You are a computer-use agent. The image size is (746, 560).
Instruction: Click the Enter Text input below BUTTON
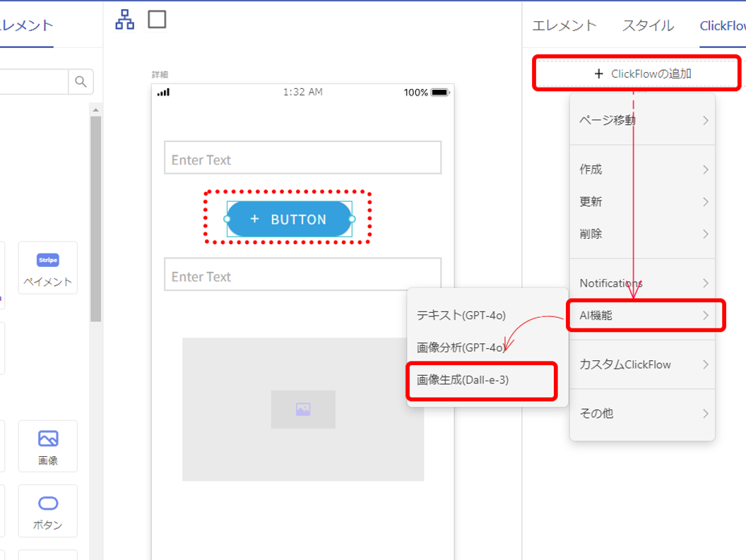(302, 274)
